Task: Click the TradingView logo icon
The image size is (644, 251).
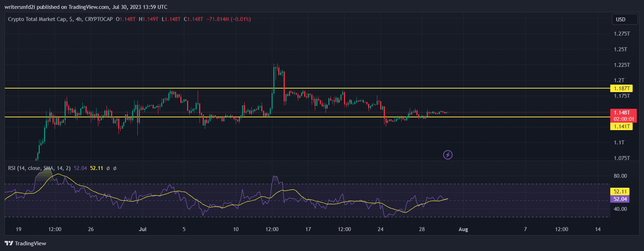Action: [9, 243]
